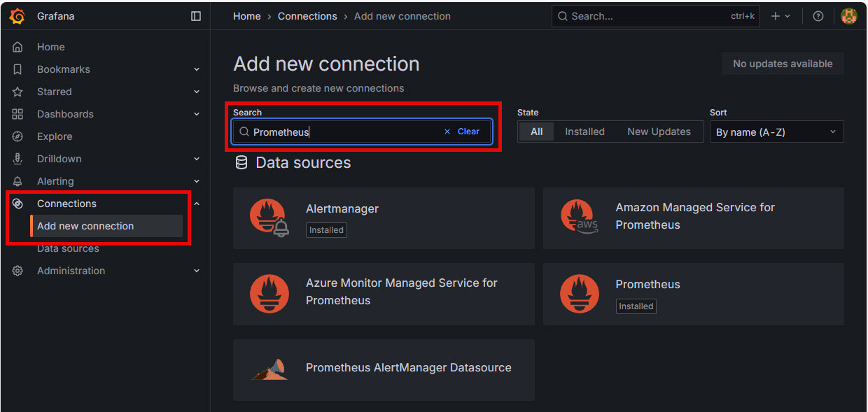Click the Amazon Managed Service Prometheus logo

pos(580,218)
